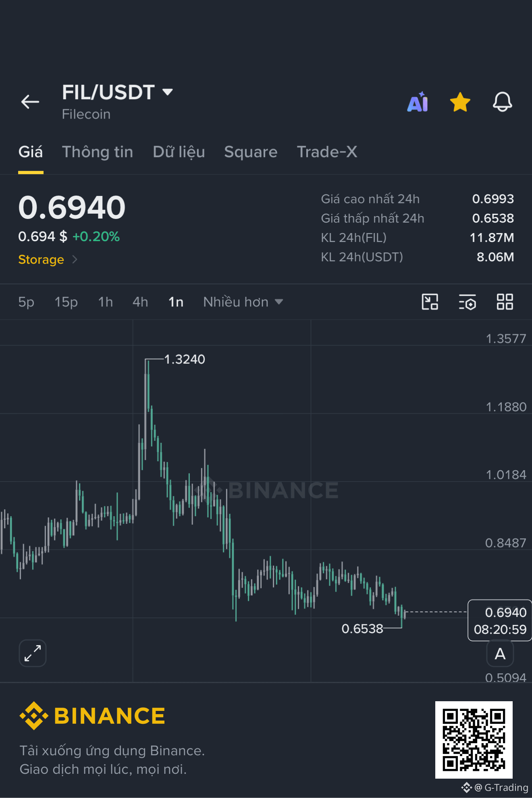Toggle the favorite star for FIL/USDT
Viewport: 532px width, 798px height.
pos(460,102)
